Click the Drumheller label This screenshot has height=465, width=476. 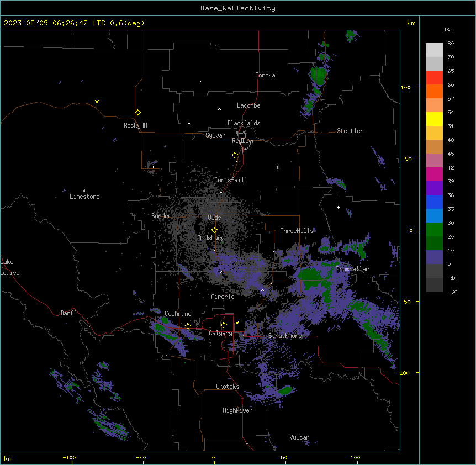[352, 269]
